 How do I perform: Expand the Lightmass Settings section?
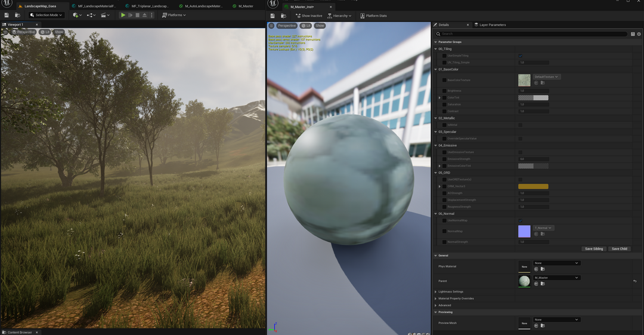[436, 291]
